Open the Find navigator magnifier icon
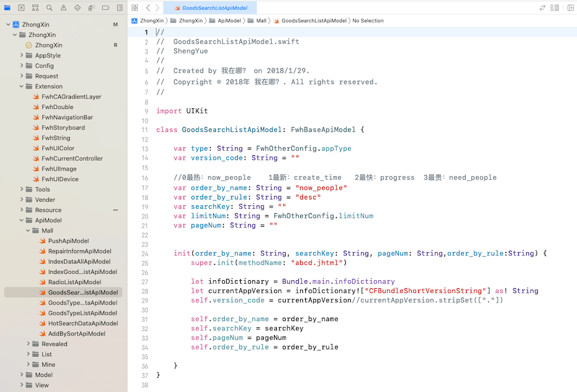The width and height of the screenshot is (577, 392). [49, 7]
